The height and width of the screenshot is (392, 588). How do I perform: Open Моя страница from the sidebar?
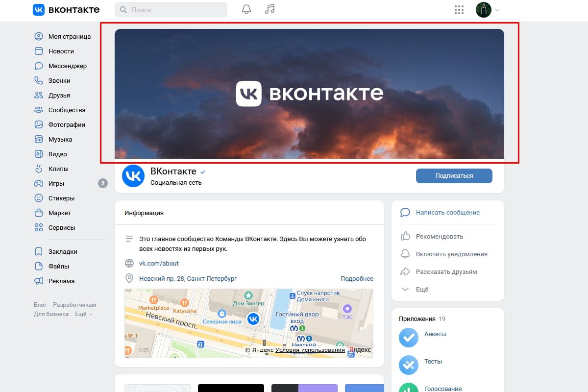pos(69,36)
